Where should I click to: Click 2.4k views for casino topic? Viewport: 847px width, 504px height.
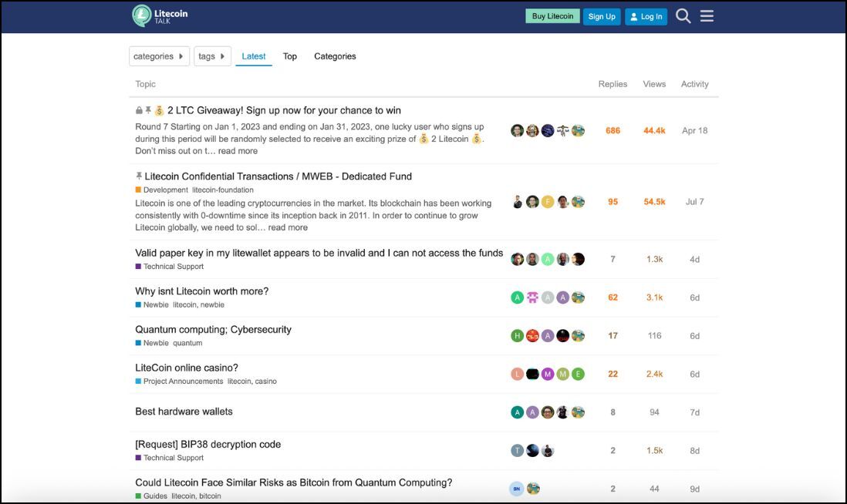pos(654,374)
